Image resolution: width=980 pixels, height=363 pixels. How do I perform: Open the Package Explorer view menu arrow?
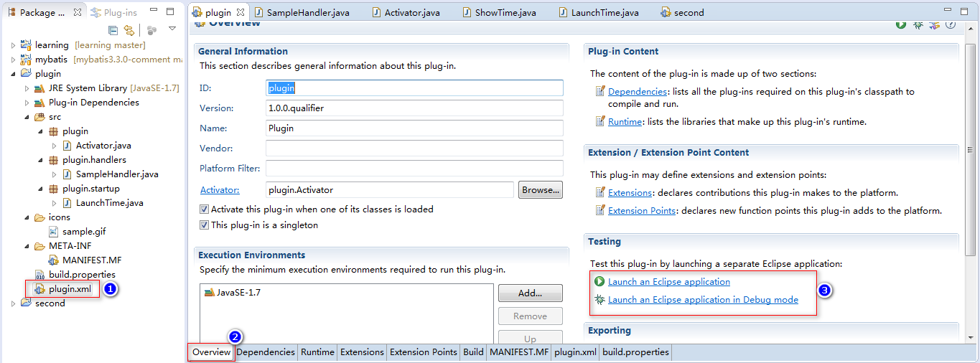(x=172, y=29)
